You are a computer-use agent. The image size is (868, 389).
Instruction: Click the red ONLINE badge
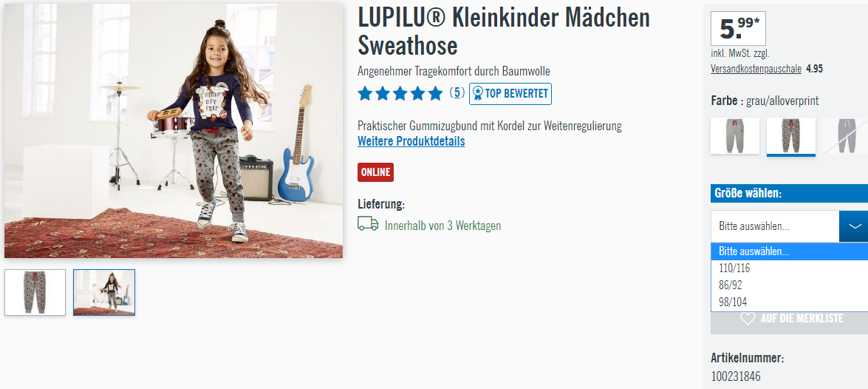coord(376,172)
